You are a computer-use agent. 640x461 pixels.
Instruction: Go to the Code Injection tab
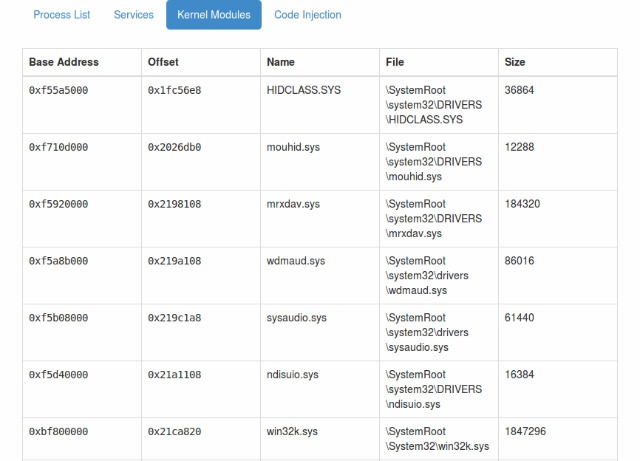(x=308, y=15)
